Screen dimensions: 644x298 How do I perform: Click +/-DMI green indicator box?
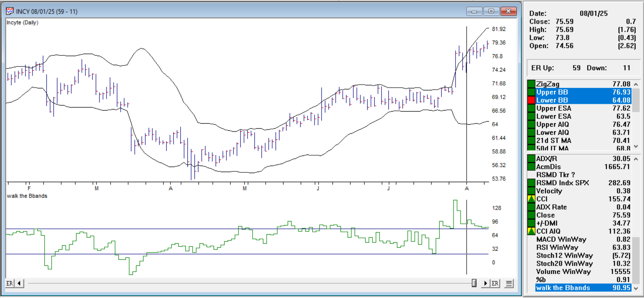(531, 223)
